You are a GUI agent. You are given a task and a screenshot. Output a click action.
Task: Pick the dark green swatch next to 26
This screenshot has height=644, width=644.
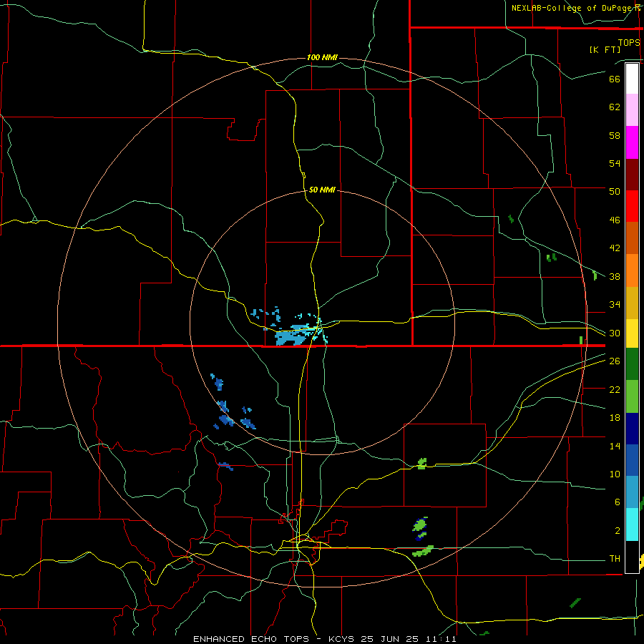click(x=632, y=364)
